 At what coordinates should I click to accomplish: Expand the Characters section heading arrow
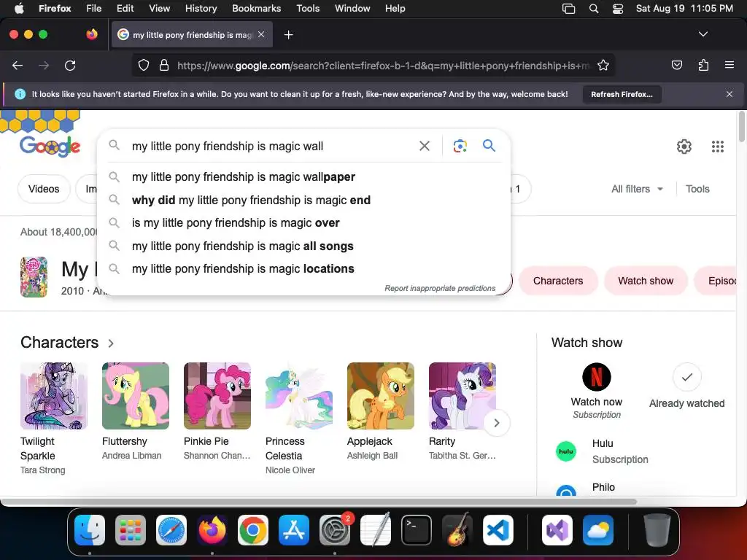pos(111,343)
